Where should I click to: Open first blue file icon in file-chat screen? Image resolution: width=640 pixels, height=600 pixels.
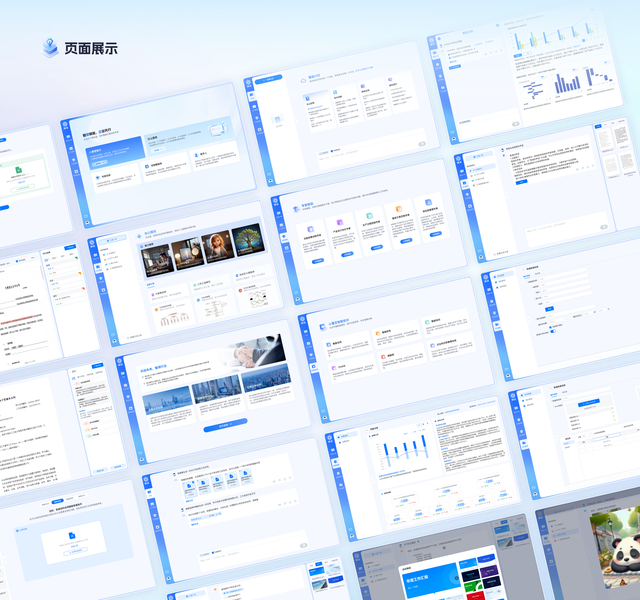coord(189,486)
